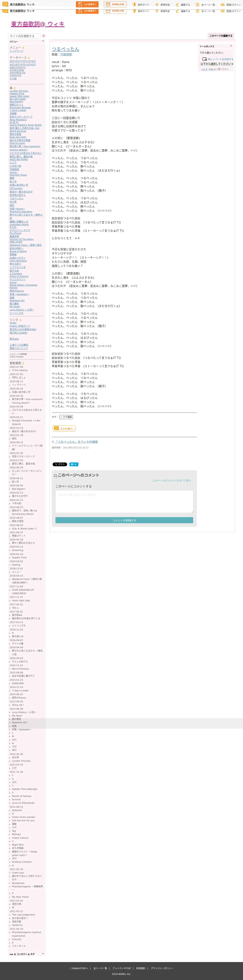
Task: Open Vivid Vermilion song link
Action: pos(18,261)
